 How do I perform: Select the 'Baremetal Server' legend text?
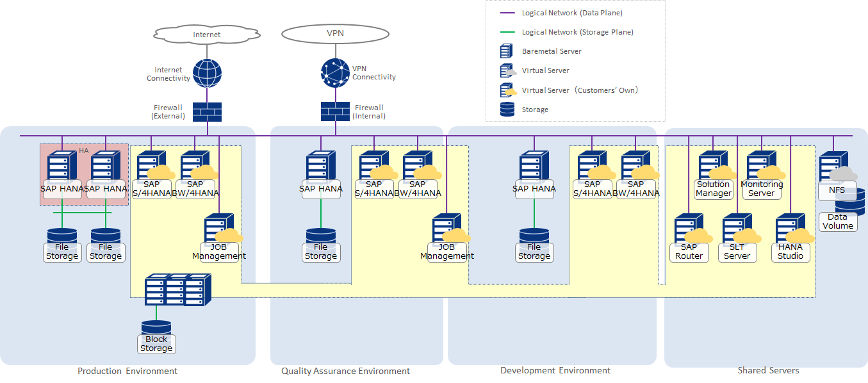point(552,51)
